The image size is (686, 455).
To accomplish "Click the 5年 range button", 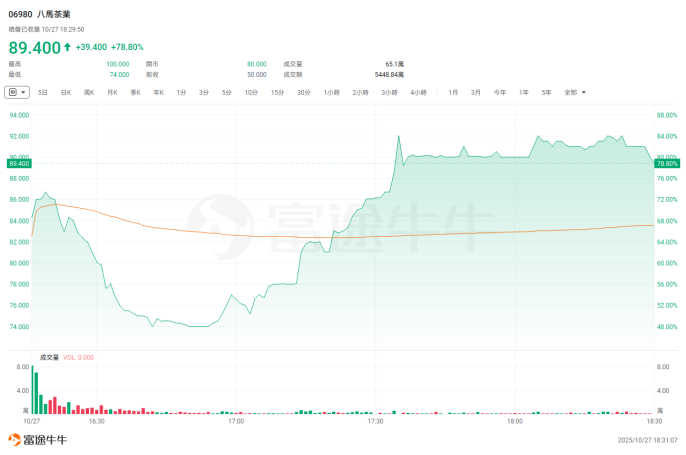I will pos(546,92).
